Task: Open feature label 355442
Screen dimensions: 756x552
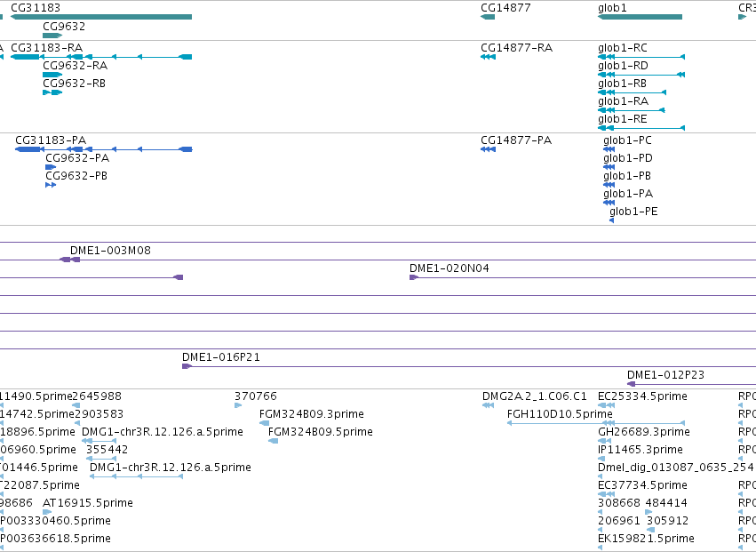Action: click(x=107, y=450)
